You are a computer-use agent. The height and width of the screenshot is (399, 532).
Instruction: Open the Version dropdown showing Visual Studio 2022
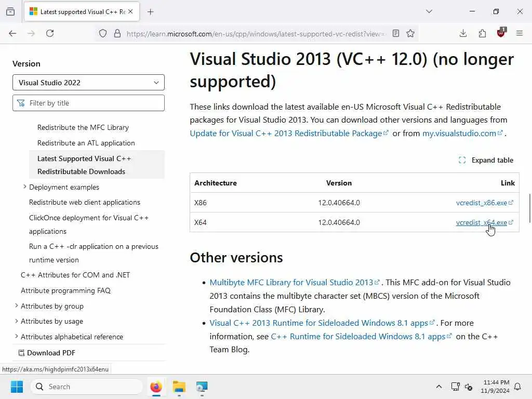88,83
